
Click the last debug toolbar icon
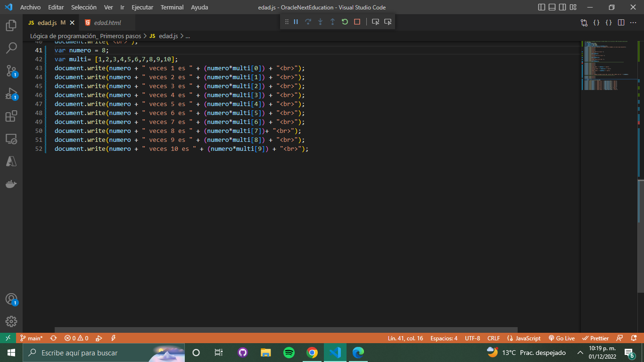click(388, 22)
